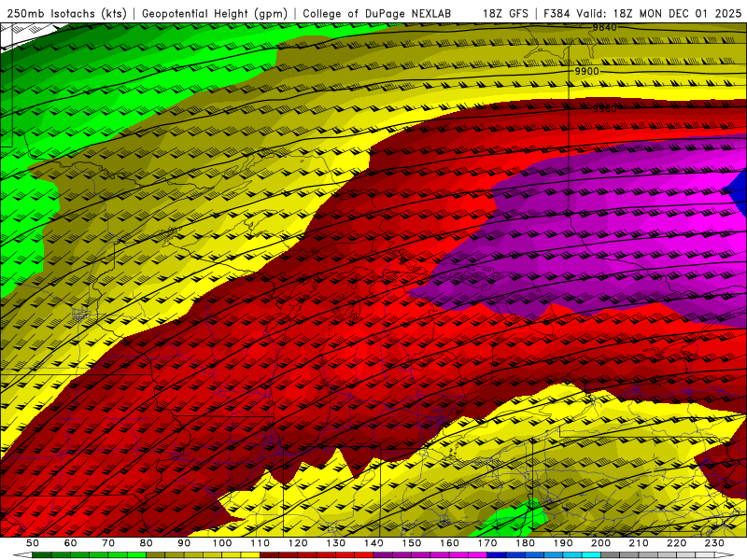Click the 230 label on the color scale
The image size is (747, 560).
pos(714,543)
